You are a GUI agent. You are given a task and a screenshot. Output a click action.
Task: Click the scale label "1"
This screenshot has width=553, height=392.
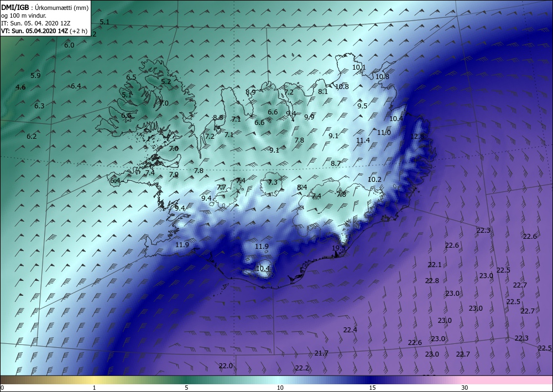[x=94, y=388]
